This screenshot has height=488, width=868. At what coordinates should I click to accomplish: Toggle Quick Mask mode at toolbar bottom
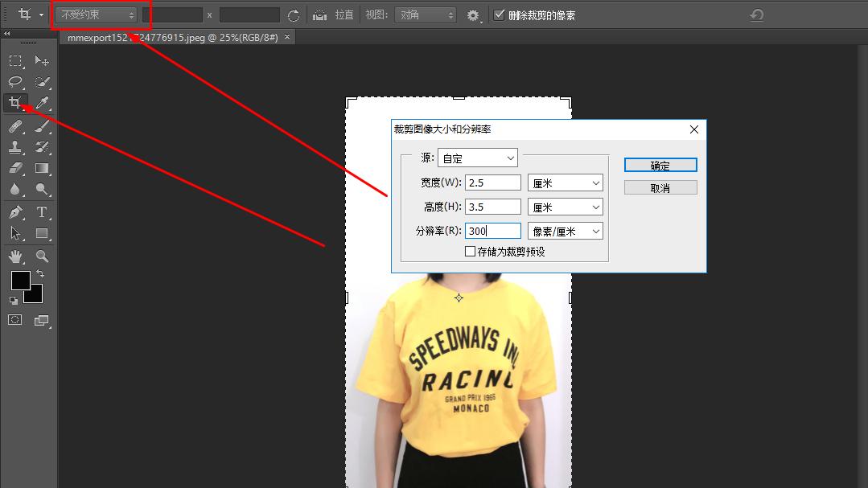[x=14, y=319]
